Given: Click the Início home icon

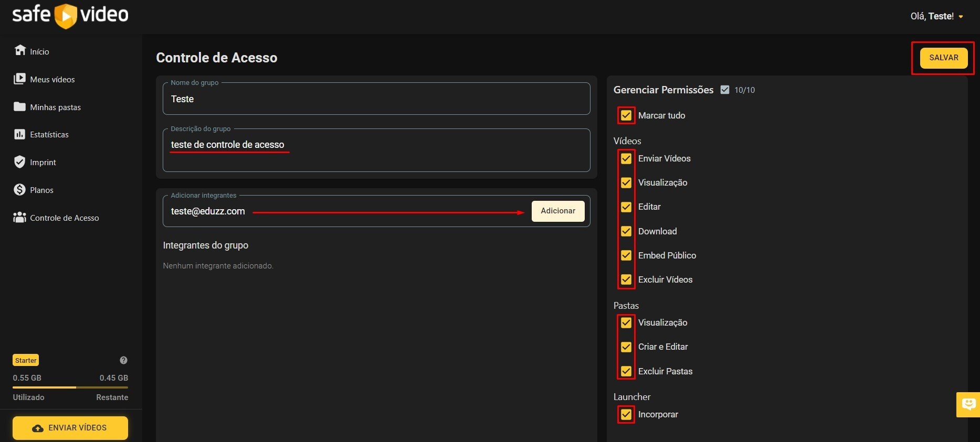Looking at the screenshot, I should pyautogui.click(x=20, y=50).
